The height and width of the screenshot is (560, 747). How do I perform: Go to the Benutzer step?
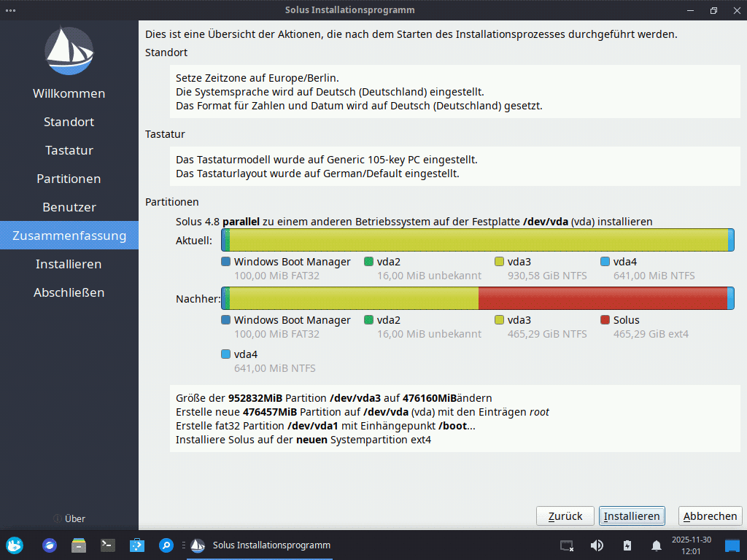coord(69,207)
